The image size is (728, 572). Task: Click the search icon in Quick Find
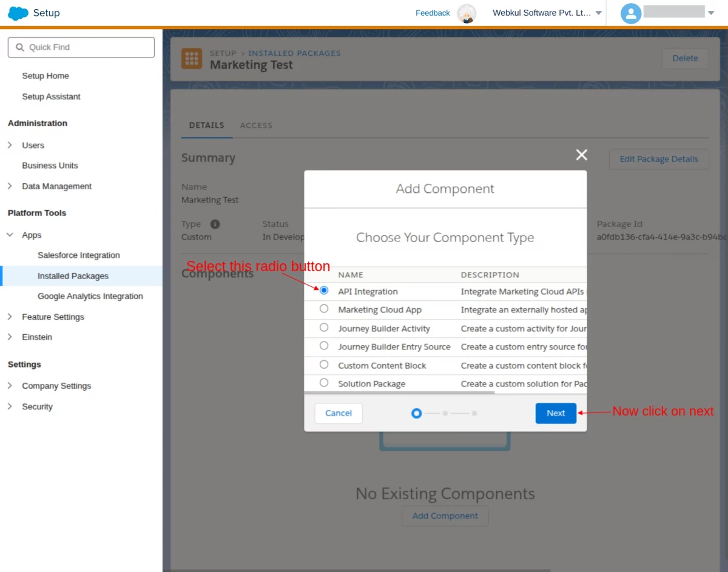coord(20,47)
